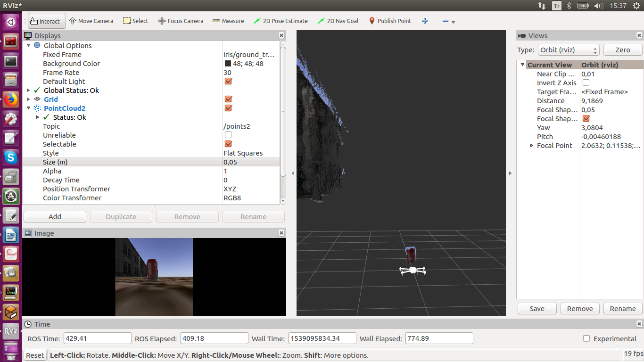
Task: Click the blue plus add-tool icon
Action: point(425,21)
